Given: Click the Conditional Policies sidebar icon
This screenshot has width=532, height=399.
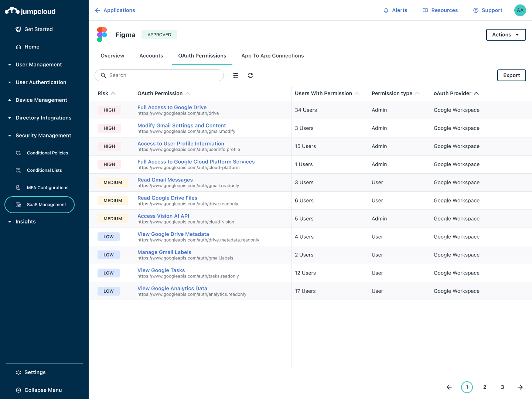Looking at the screenshot, I should tap(18, 153).
